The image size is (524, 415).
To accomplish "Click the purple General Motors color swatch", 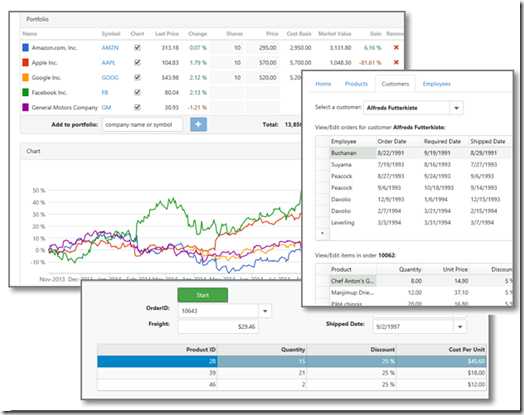I will pos(25,107).
